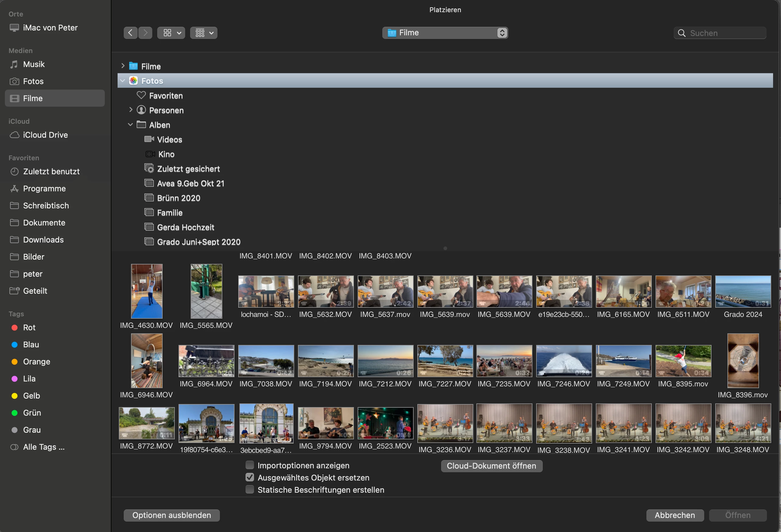
Task: Open iCloud Drive in the sidebar
Action: coord(45,135)
